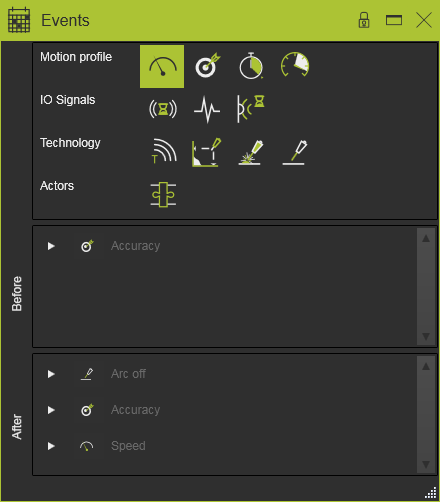Select the Speed gauge motion profile icon
This screenshot has height=502, width=440.
(x=162, y=66)
